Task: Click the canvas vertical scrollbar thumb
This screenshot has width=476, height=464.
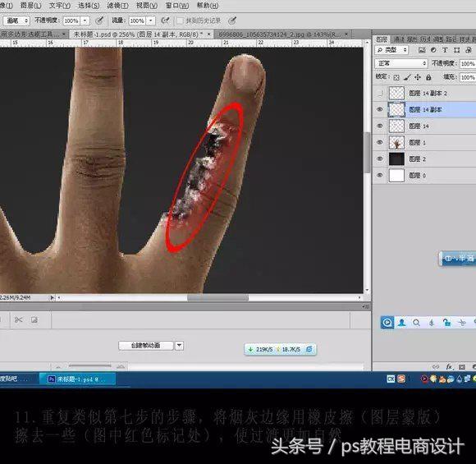Action: (367, 152)
